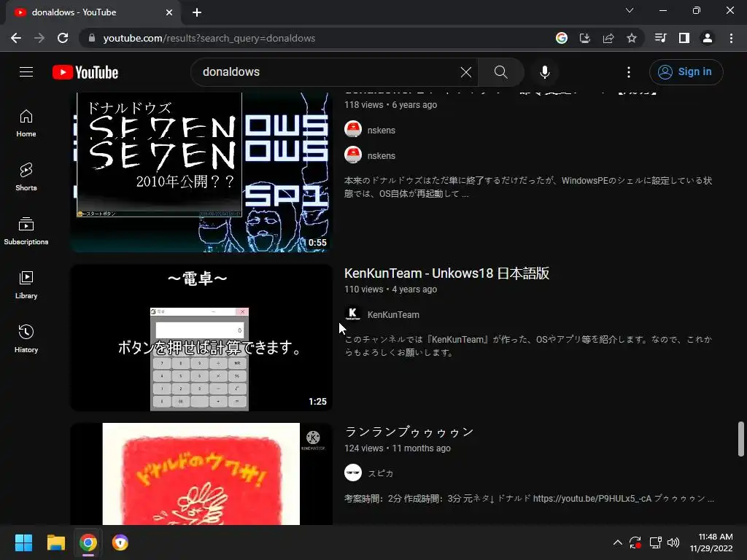Reload the page with the refresh icon
The width and height of the screenshot is (747, 560).
(x=63, y=38)
